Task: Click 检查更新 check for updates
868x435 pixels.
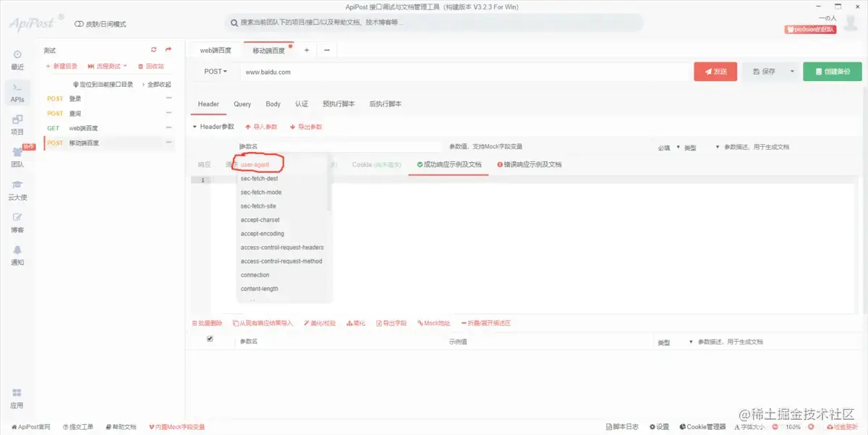Action: pos(841,427)
